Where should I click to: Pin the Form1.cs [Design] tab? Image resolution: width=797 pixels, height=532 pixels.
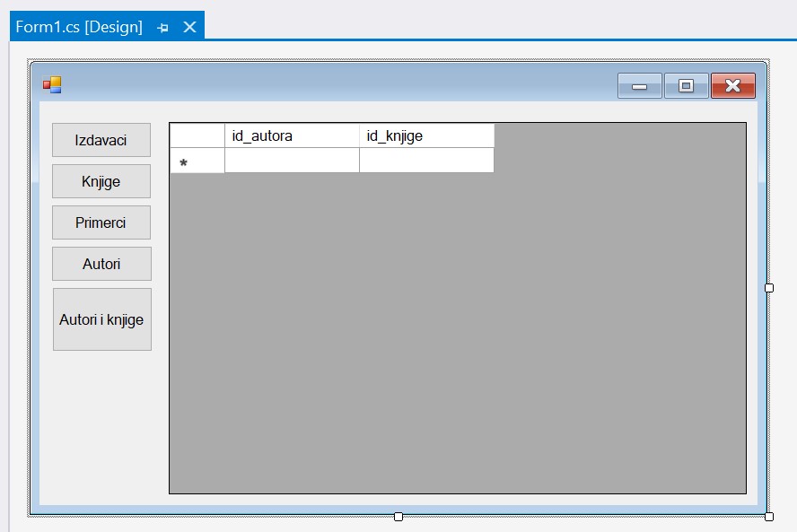click(x=162, y=28)
